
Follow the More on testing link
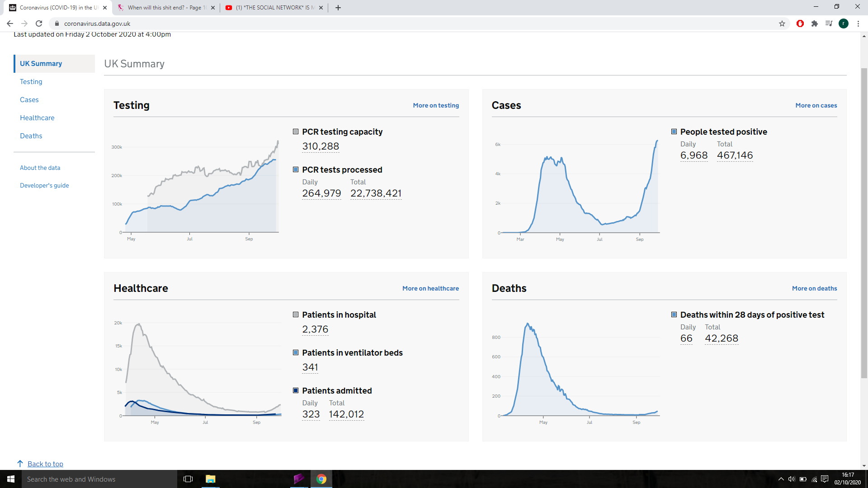[436, 105]
